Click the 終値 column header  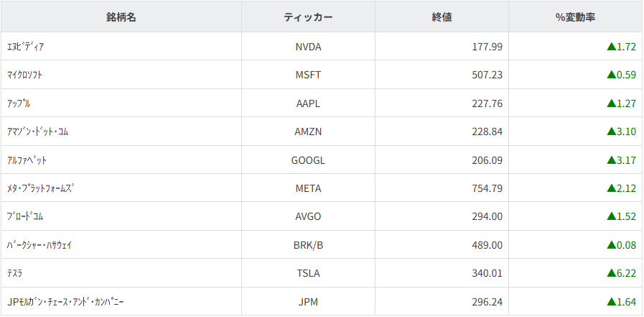point(442,17)
